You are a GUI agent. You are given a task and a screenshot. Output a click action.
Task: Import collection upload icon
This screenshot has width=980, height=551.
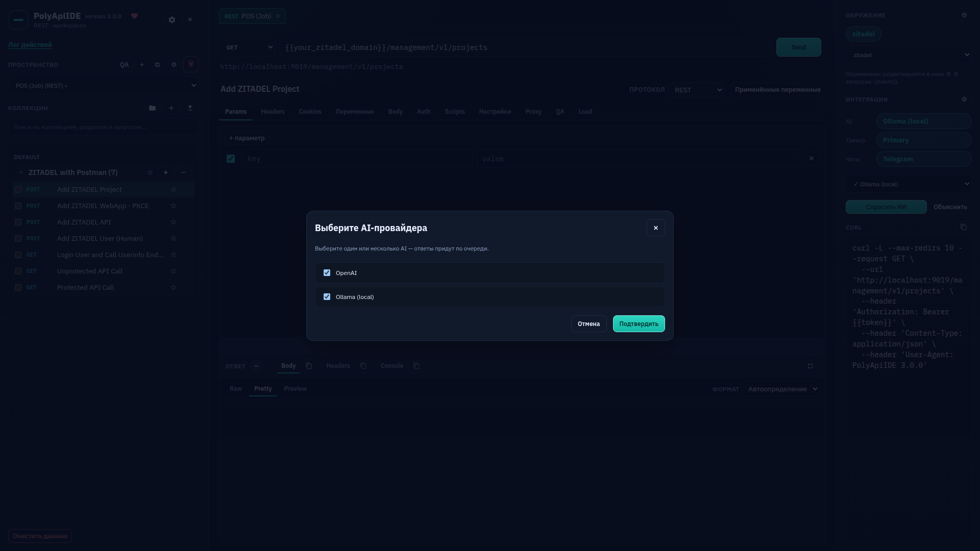pos(190,108)
